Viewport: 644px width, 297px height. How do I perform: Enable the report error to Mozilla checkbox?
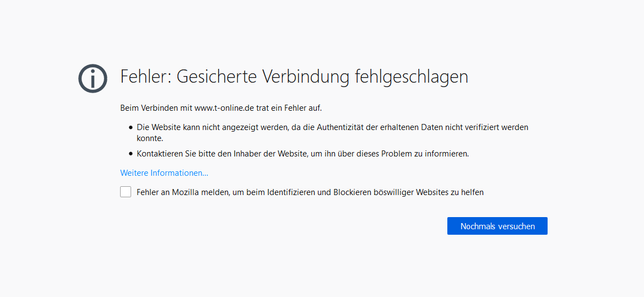pyautogui.click(x=126, y=192)
